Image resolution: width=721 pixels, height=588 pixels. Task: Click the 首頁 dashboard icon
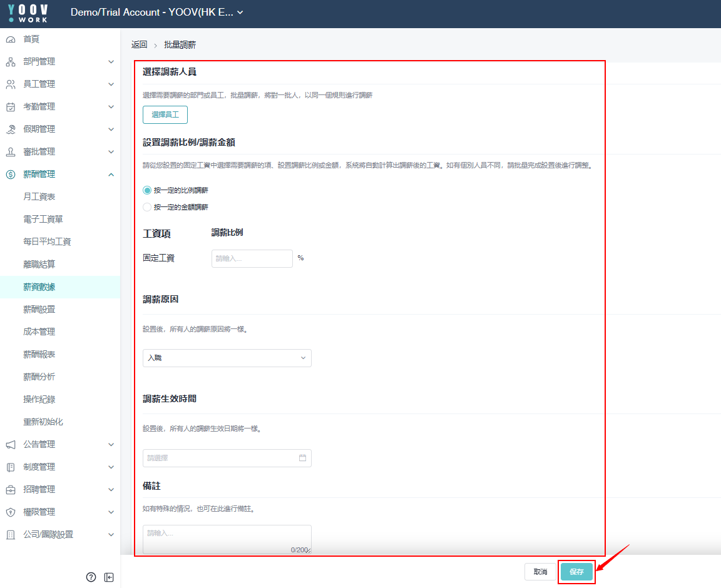11,39
